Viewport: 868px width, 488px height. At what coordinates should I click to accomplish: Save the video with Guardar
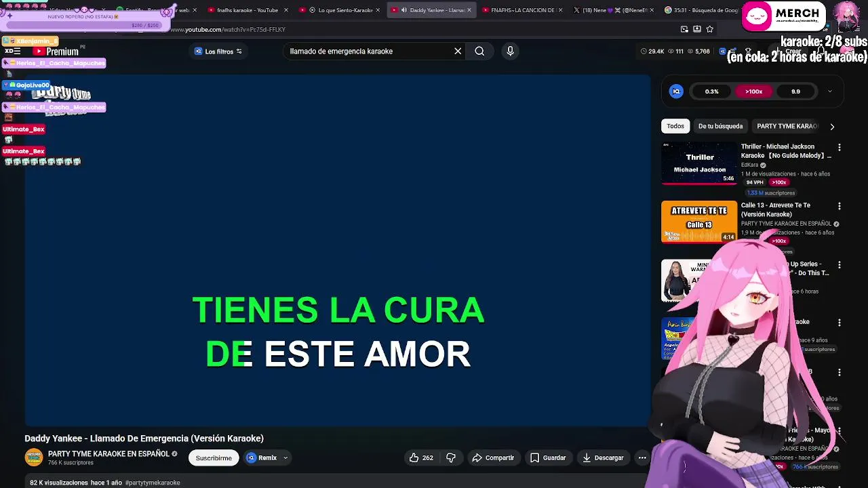[548, 457]
